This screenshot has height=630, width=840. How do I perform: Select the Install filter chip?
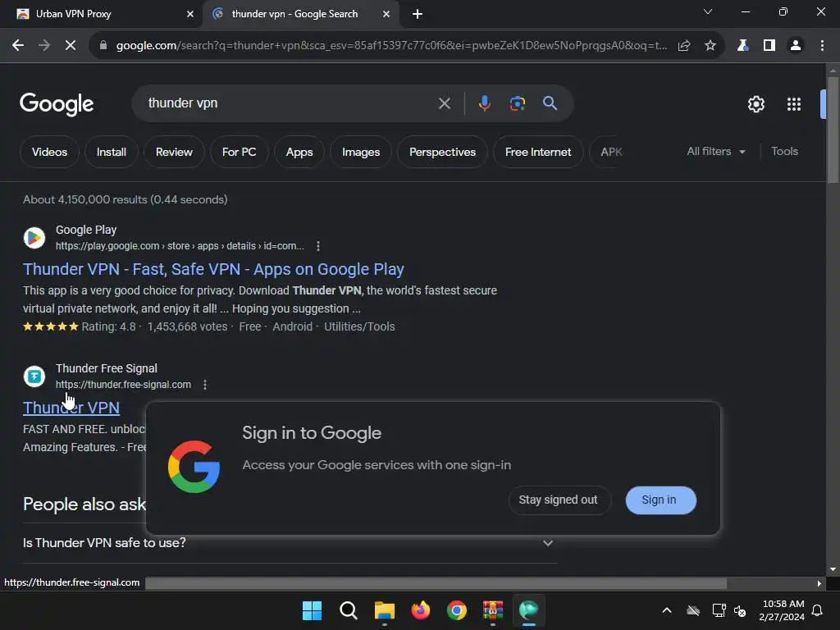(112, 152)
